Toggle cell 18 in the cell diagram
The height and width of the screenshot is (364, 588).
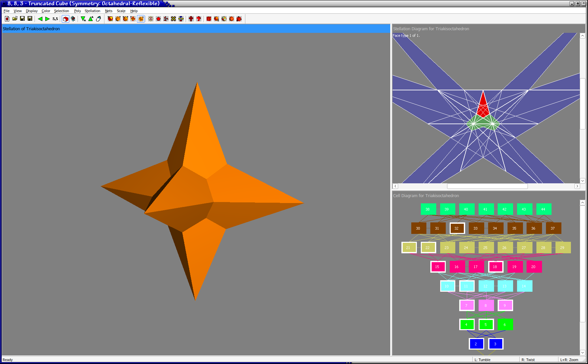[495, 267]
